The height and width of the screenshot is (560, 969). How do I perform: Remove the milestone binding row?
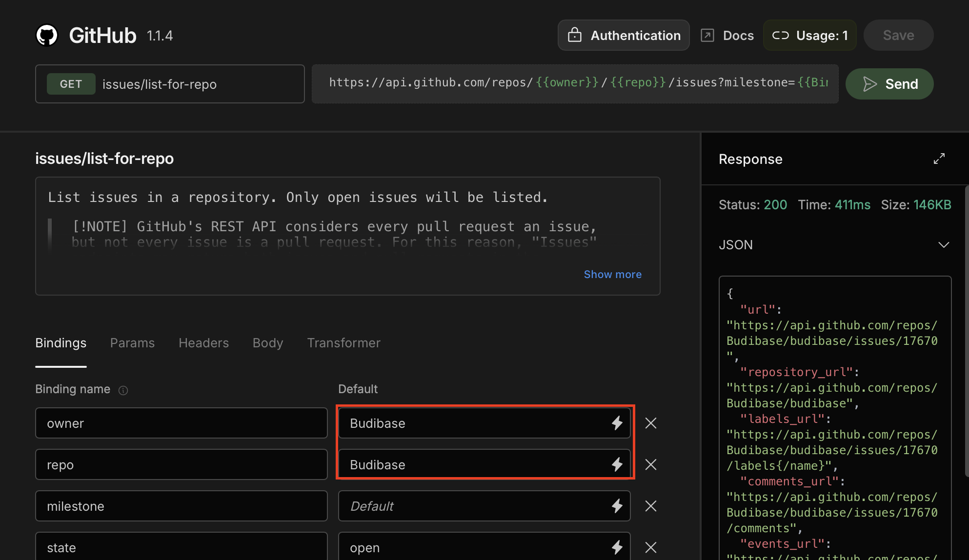pyautogui.click(x=650, y=506)
